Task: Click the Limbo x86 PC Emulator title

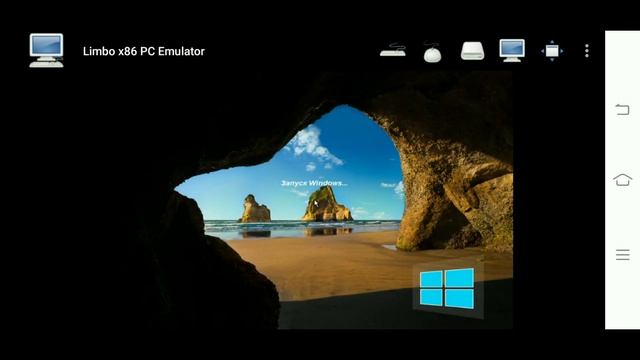Action: point(144,51)
